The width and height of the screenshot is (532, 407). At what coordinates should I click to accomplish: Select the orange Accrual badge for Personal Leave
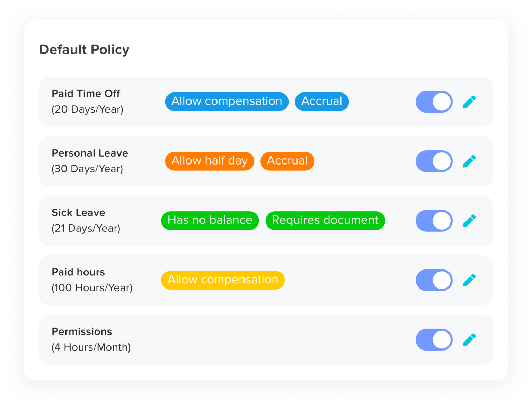coord(287,161)
